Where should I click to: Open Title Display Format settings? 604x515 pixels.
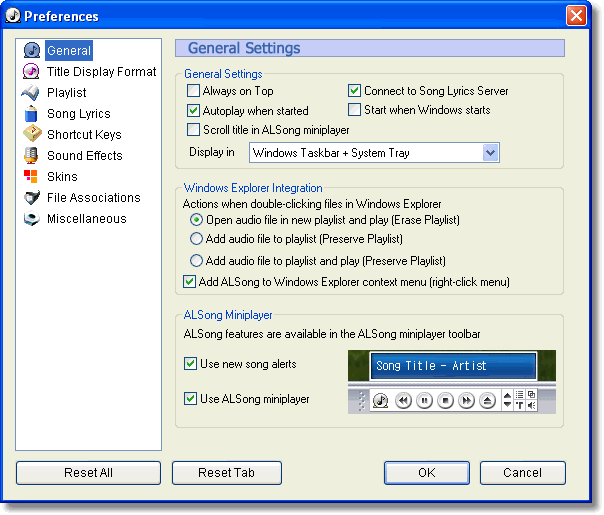(x=102, y=72)
